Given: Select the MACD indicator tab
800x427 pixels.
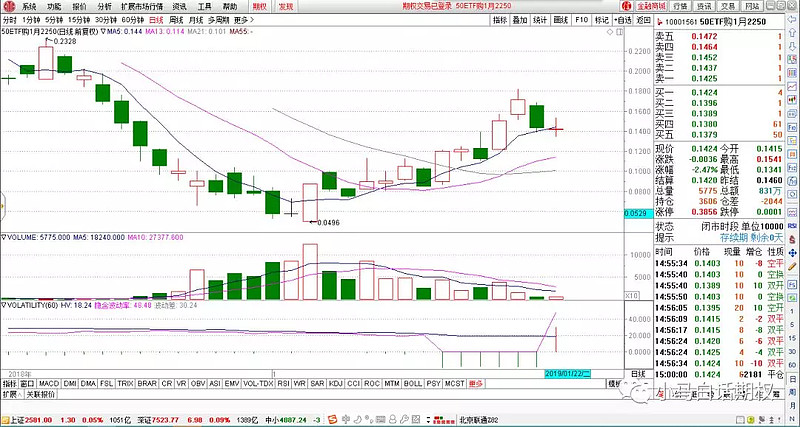Looking at the screenshot, I should pyautogui.click(x=48, y=384).
